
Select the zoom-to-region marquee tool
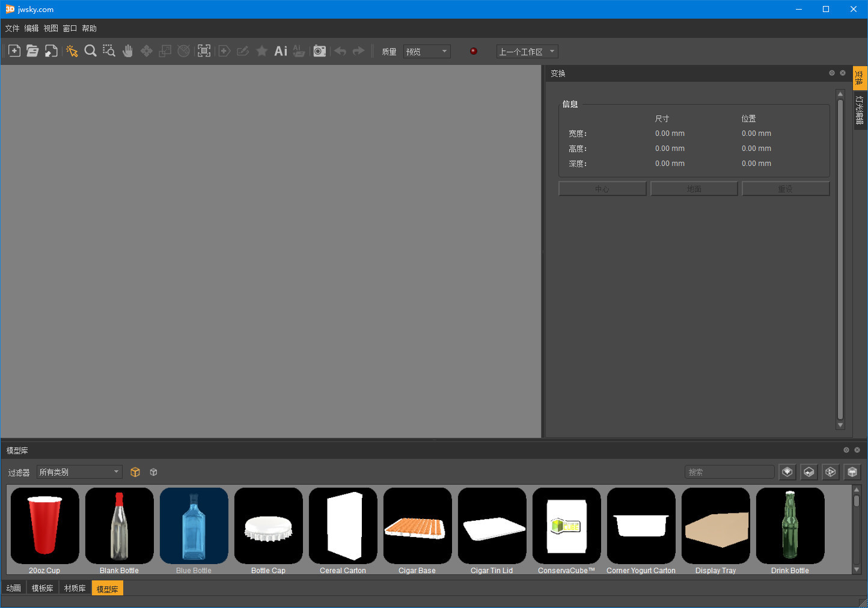point(109,51)
